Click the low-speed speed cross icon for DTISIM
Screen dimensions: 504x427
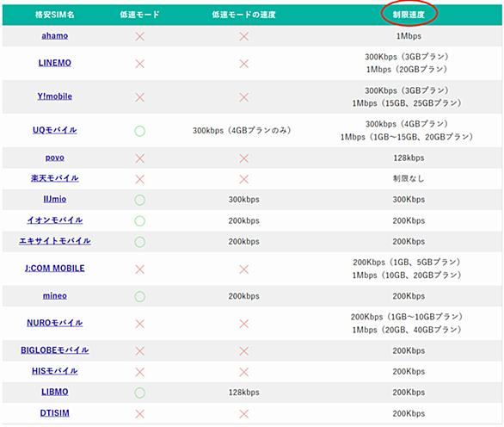point(244,414)
